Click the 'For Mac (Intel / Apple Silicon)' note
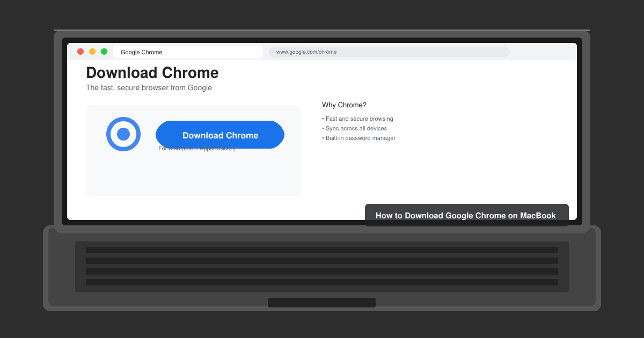The width and height of the screenshot is (644, 338). [197, 149]
